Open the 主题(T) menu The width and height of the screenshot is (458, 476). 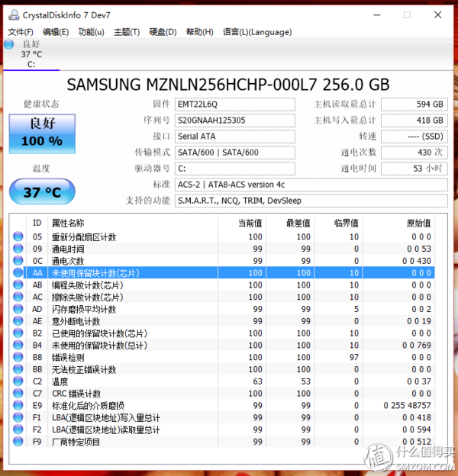point(127,32)
